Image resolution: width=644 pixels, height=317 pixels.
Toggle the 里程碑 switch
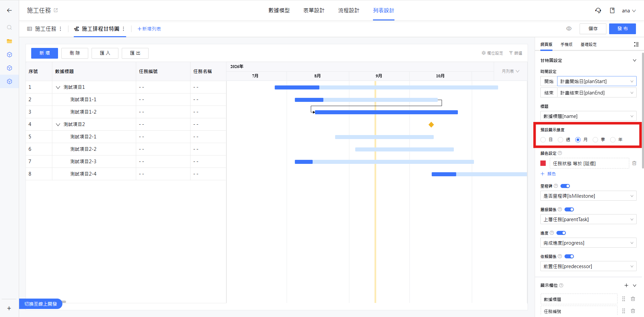point(565,186)
